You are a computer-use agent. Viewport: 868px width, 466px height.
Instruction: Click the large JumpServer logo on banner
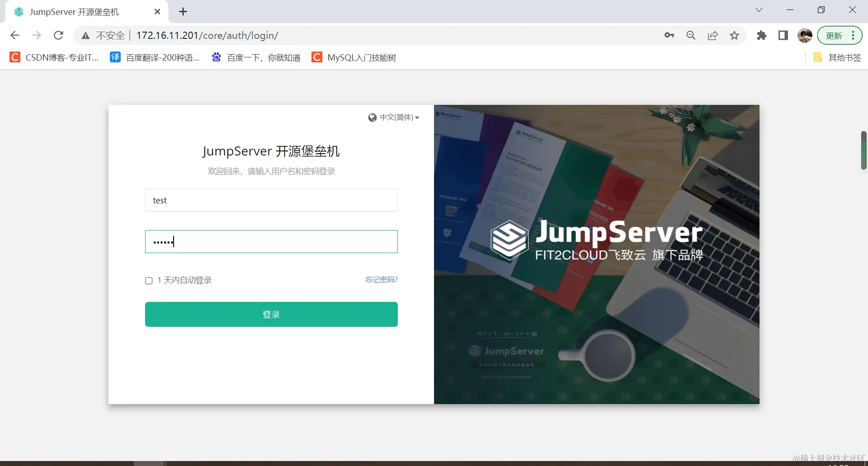pos(596,240)
